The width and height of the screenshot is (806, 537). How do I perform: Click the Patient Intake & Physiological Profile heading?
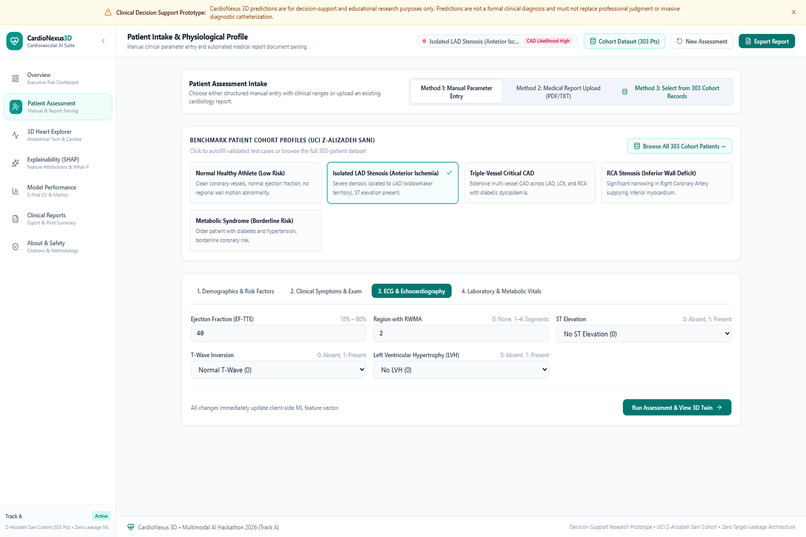tap(188, 37)
